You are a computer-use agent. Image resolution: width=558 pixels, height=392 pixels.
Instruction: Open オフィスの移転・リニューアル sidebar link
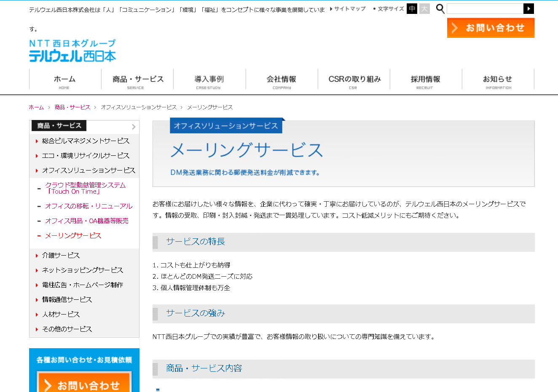click(x=89, y=206)
